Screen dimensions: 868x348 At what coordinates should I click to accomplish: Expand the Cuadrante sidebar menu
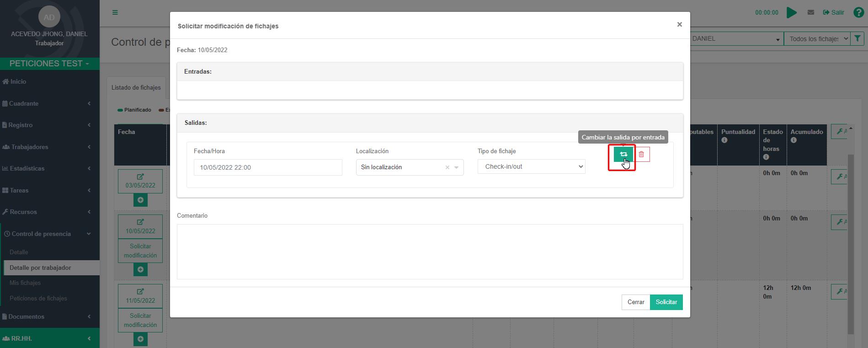pyautogui.click(x=46, y=103)
